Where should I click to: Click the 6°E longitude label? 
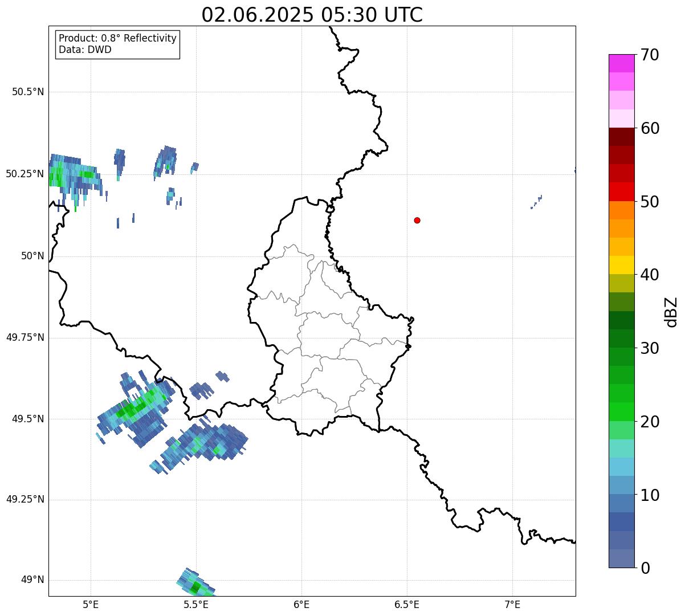pos(301,604)
